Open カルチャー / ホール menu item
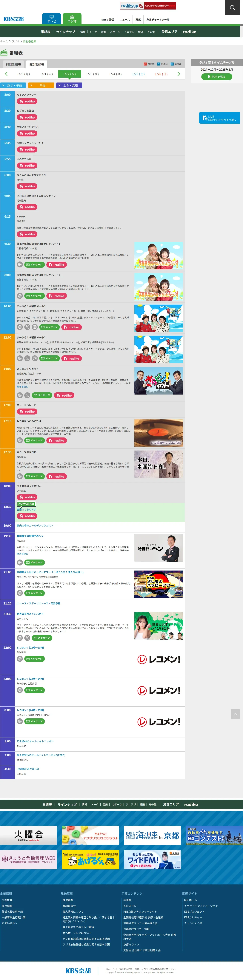The image size is (243, 980). (x=158, y=19)
